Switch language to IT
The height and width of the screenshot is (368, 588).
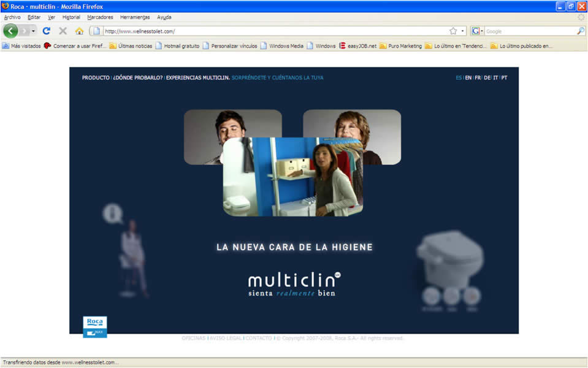click(495, 78)
